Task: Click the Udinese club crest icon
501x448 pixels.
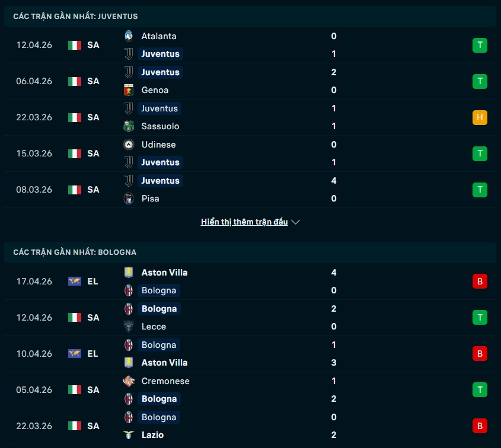Action: pyautogui.click(x=129, y=145)
